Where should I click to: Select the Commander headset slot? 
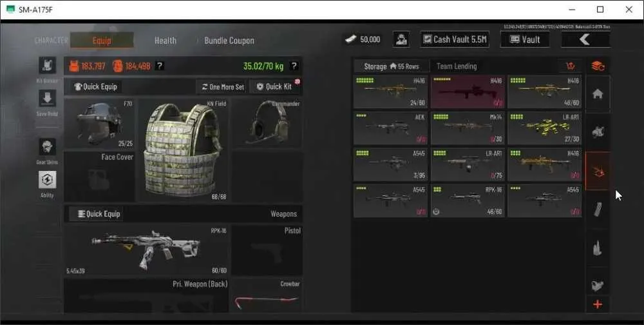point(267,123)
